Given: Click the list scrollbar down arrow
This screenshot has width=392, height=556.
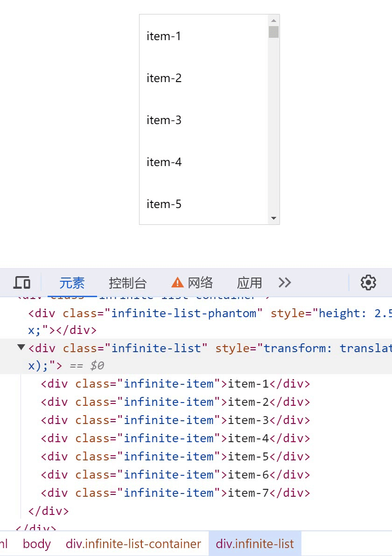Looking at the screenshot, I should tap(274, 218).
